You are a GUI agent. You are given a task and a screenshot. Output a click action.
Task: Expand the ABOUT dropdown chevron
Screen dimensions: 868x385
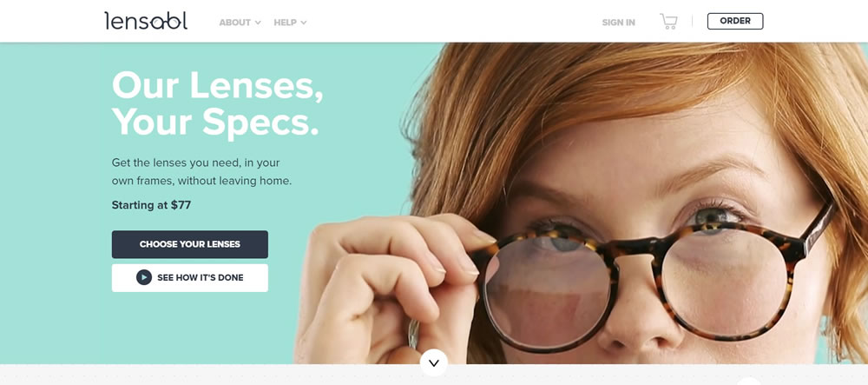coord(258,23)
